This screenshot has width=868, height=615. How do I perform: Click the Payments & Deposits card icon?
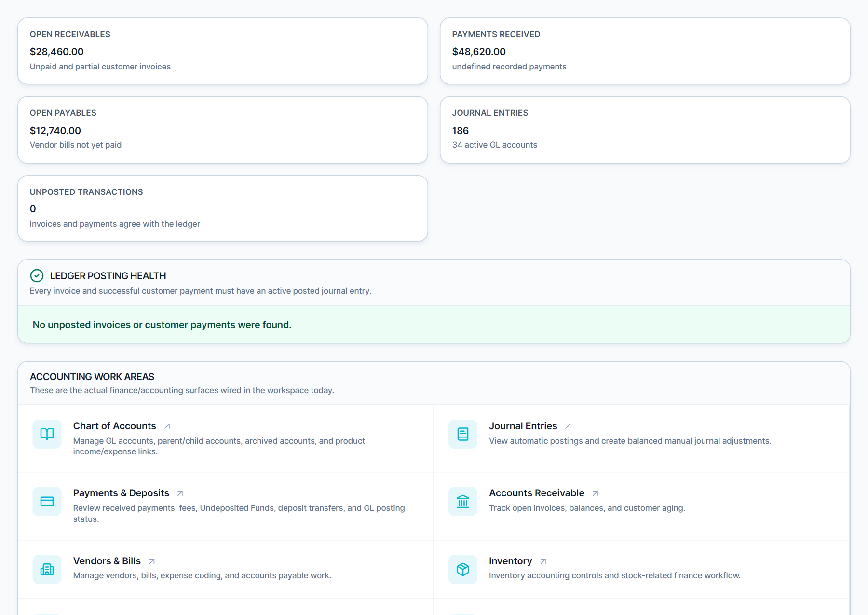pyautogui.click(x=47, y=501)
